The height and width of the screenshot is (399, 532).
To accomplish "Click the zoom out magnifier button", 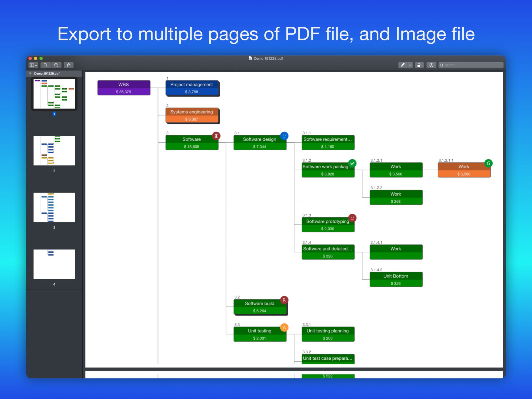I will (46, 65).
